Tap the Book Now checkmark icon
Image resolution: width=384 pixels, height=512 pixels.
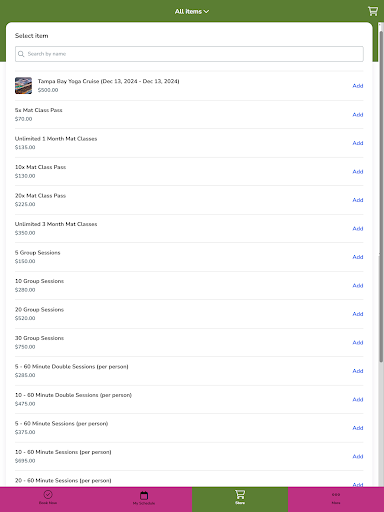pos(48,494)
